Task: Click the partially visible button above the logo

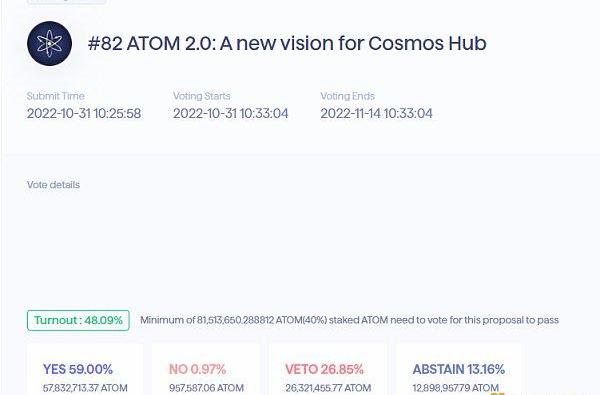Action: (x=67, y=2)
